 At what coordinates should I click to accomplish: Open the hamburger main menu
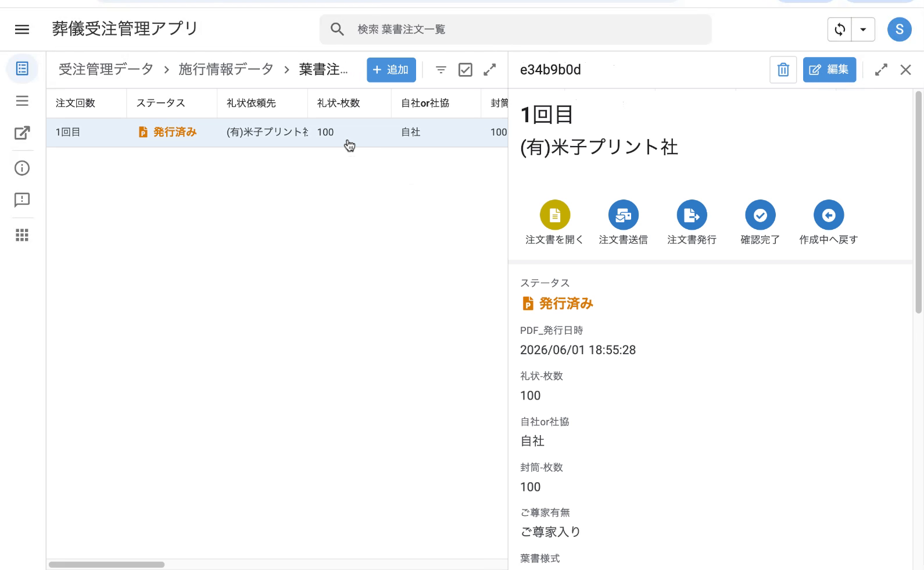(x=22, y=29)
